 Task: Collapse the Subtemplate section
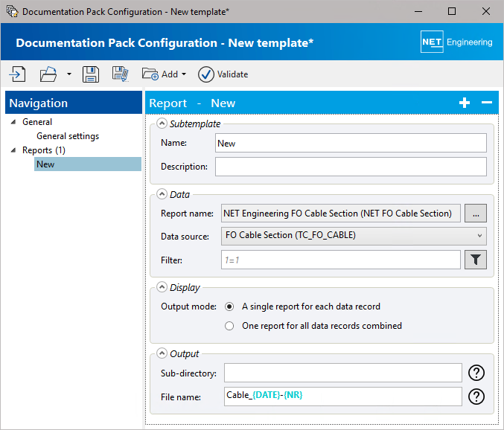(x=162, y=123)
